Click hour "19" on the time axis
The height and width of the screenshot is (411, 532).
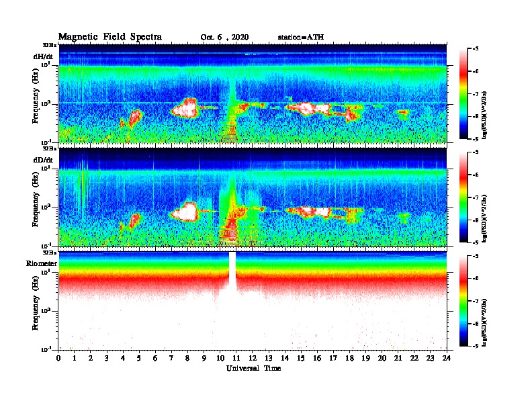[x=365, y=359]
